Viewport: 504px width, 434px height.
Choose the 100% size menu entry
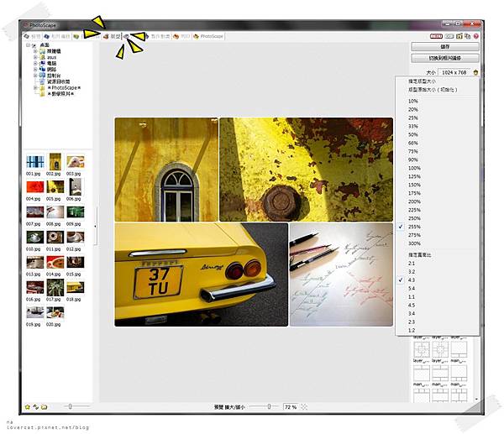413,169
